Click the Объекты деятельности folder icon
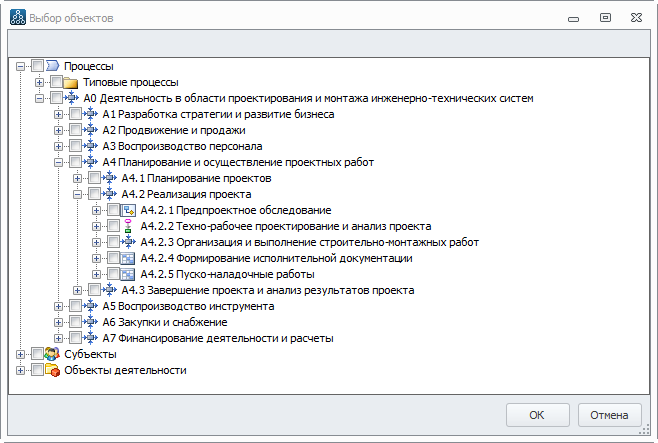658x443 pixels. tap(52, 370)
